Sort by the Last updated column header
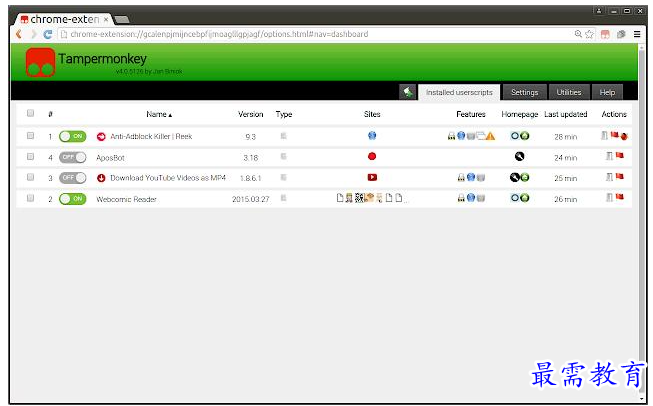The image size is (653, 406). [566, 114]
